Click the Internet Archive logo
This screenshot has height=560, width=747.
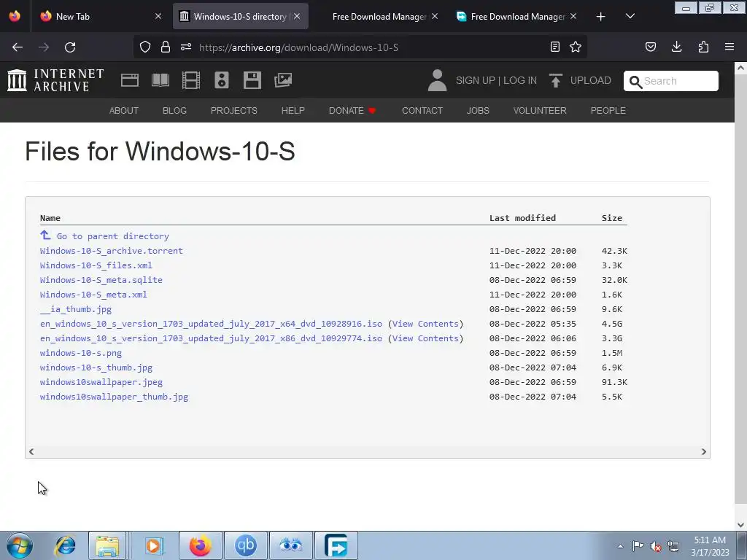[55, 80]
